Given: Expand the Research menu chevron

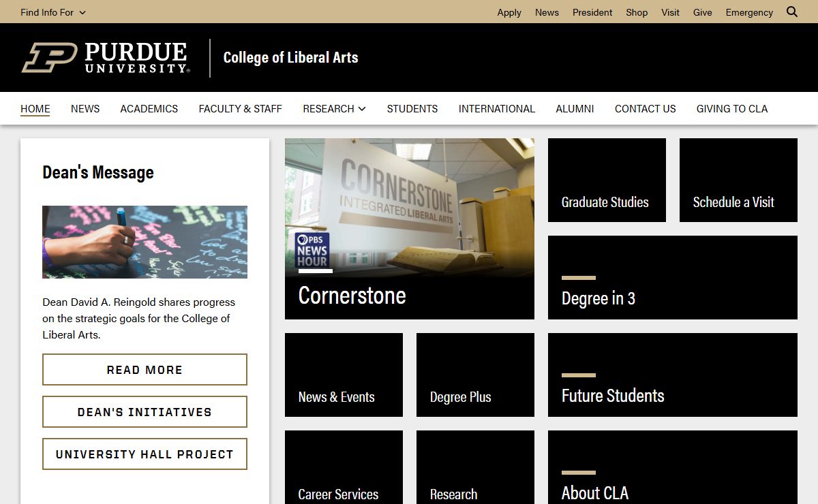Looking at the screenshot, I should coord(362,109).
